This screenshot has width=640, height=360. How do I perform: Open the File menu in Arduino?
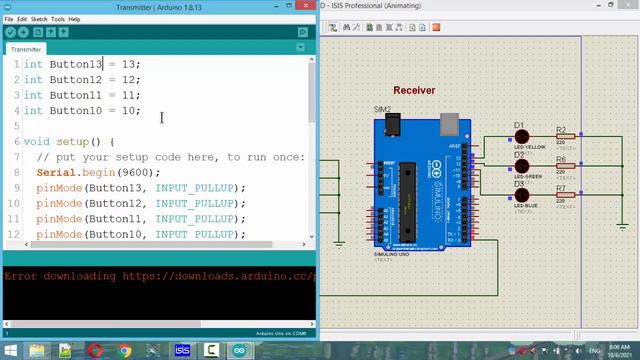(x=9, y=19)
